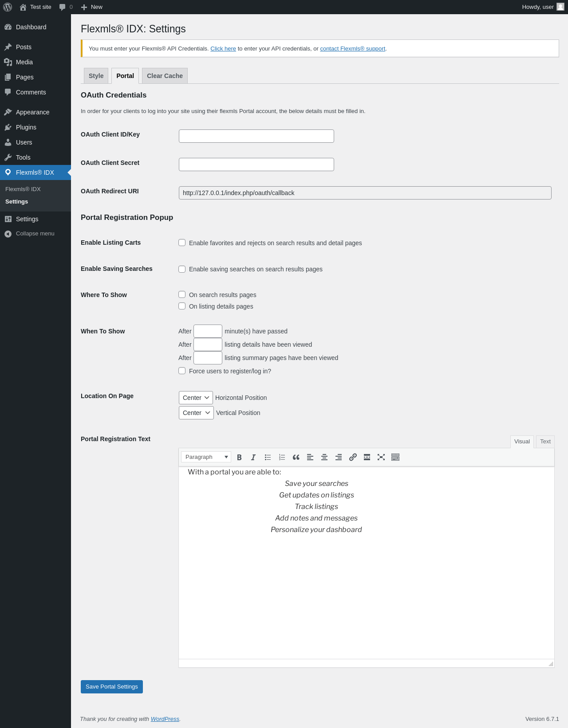Open Dashboard from sidebar

click(x=35, y=27)
